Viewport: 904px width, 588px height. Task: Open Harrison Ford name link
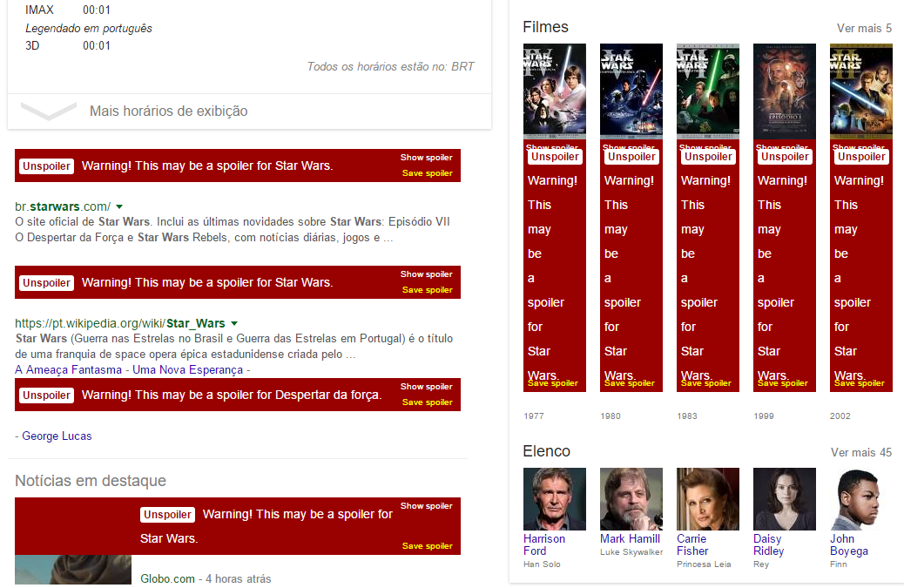tap(544, 544)
